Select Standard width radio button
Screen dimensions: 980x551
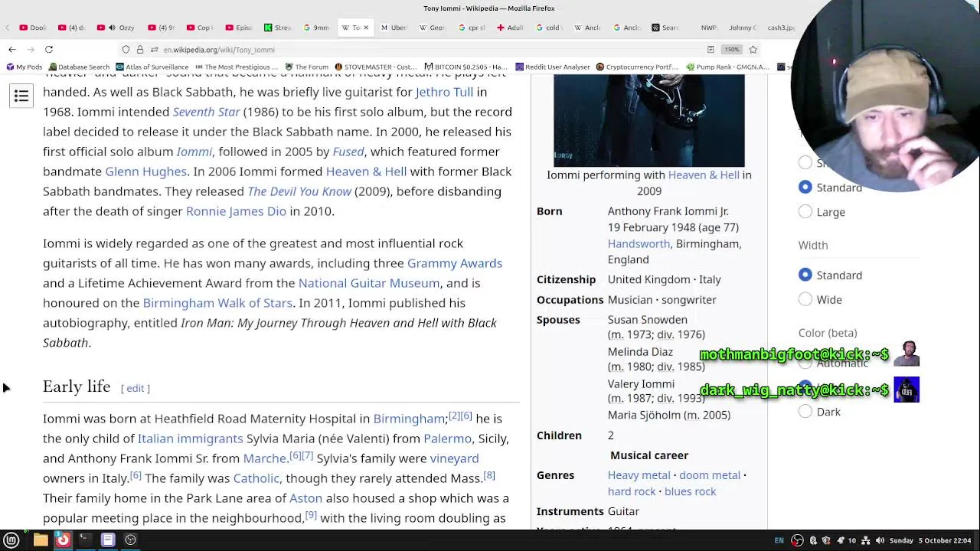pos(805,275)
